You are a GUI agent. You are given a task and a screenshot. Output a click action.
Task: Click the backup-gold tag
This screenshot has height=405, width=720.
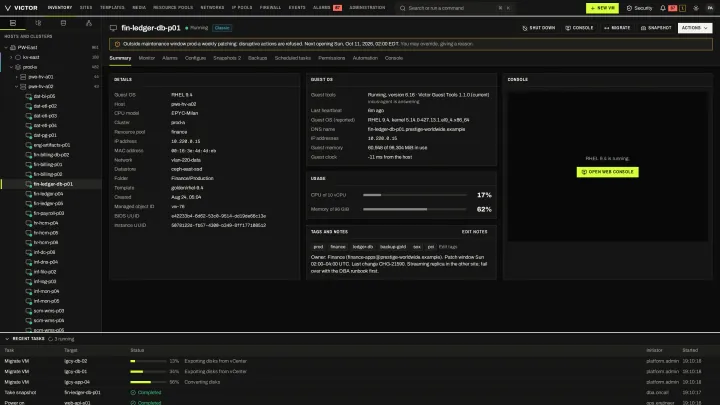pyautogui.click(x=393, y=247)
